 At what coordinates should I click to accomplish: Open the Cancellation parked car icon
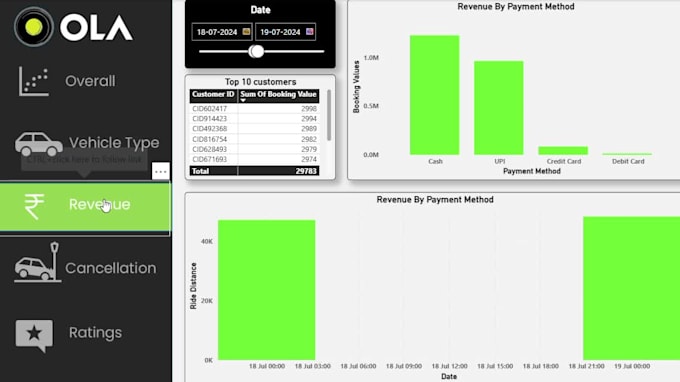click(37, 262)
